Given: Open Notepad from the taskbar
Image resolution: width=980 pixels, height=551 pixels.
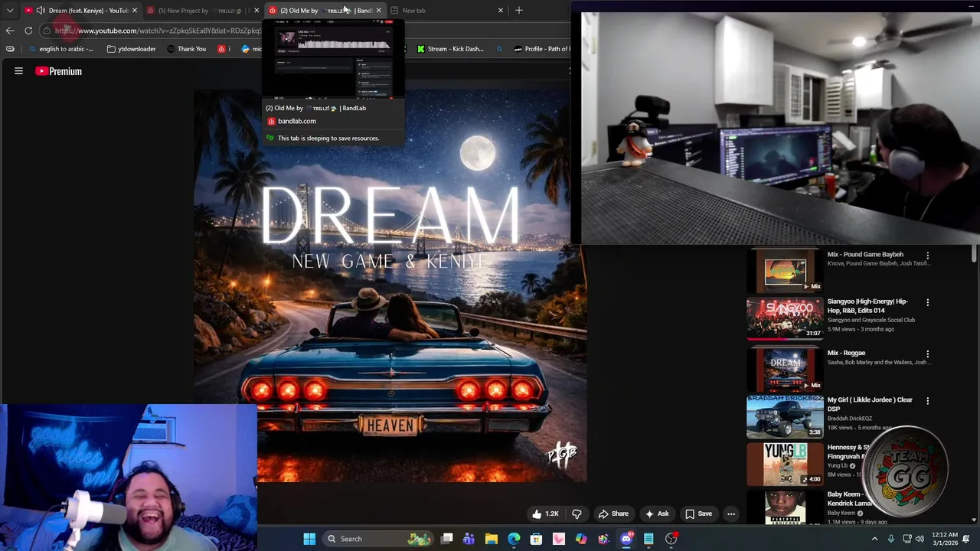Looking at the screenshot, I should coord(648,539).
